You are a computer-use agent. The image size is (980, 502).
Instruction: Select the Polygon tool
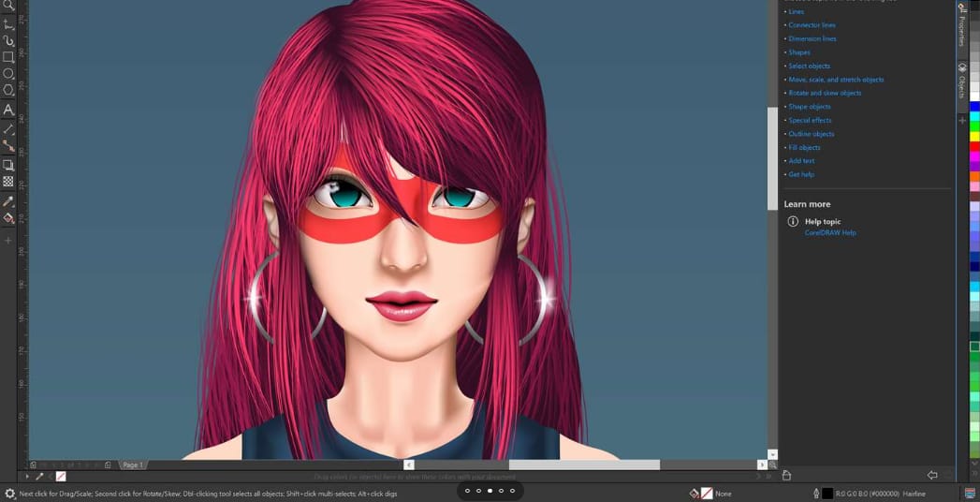tap(8, 90)
